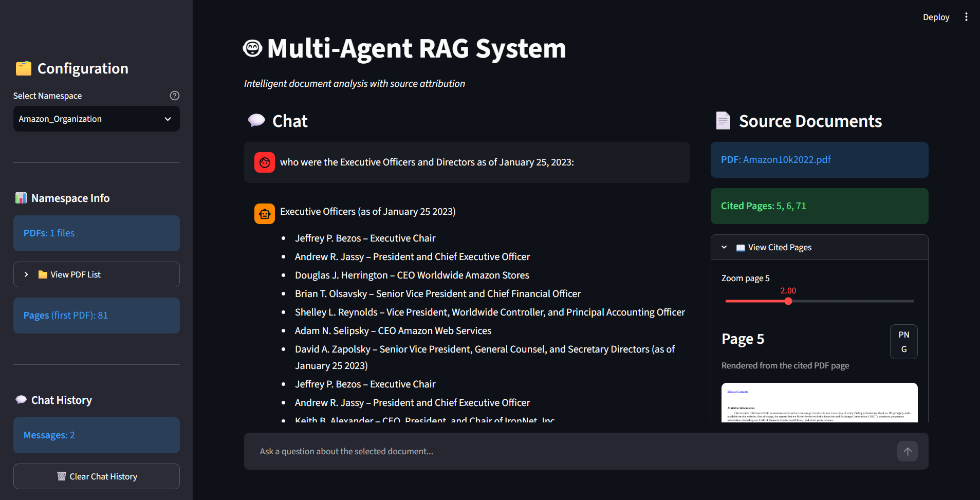Select the Adam N. Selipsky – CEO Amazon Web Services line
The height and width of the screenshot is (500, 980).
[x=393, y=331]
